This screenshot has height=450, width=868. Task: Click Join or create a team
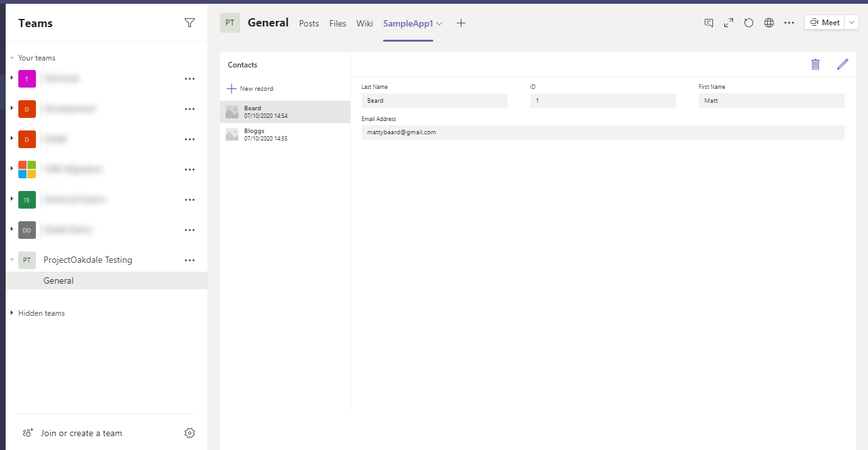pos(81,433)
